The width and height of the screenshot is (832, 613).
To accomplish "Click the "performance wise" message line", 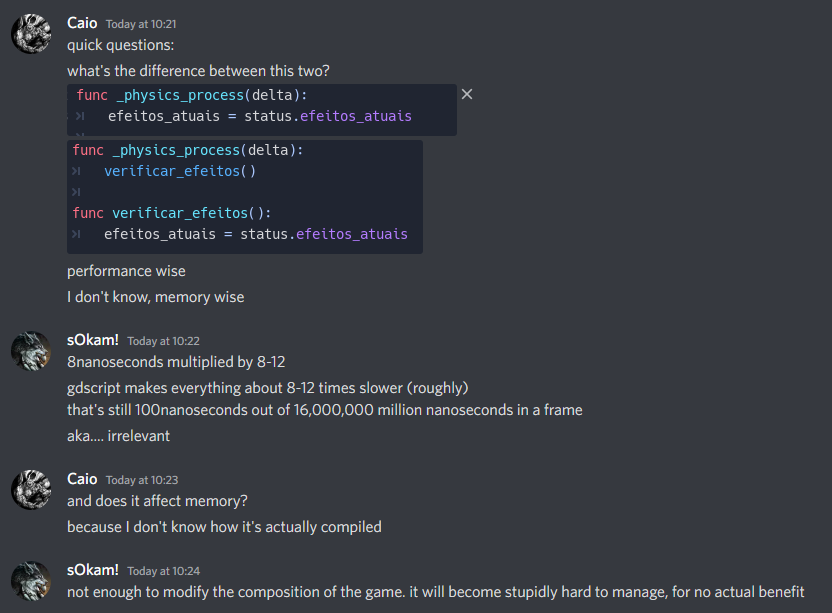I will pos(126,271).
